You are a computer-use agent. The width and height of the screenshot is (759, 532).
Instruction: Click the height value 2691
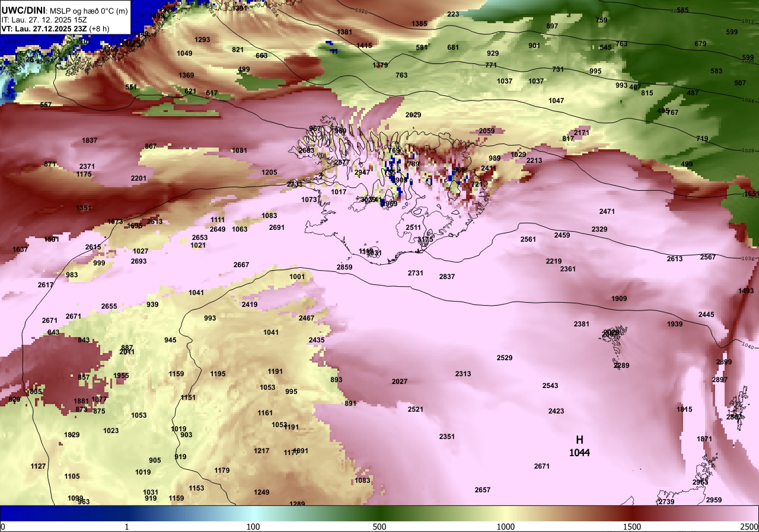coord(277,227)
